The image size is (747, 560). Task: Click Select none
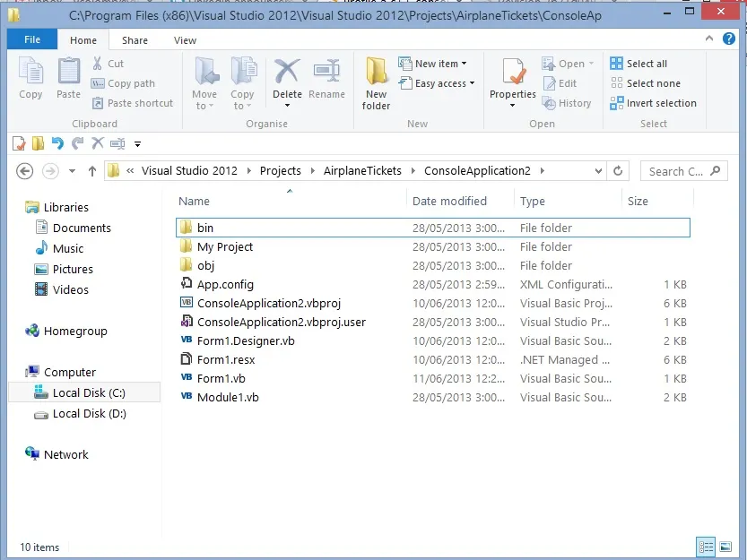point(645,83)
